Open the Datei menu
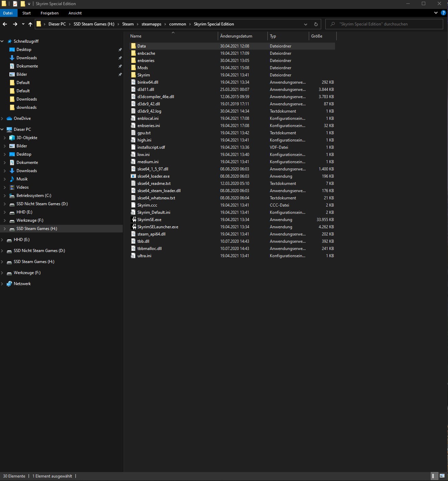This screenshot has height=481, width=448. [8, 13]
